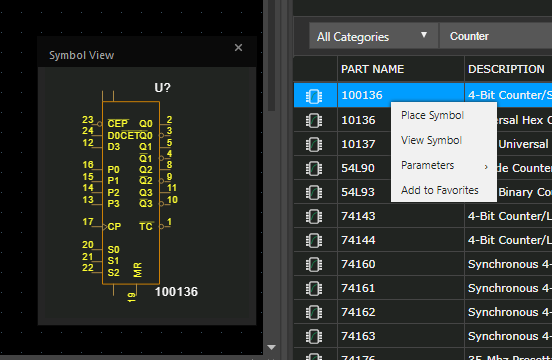Screen dimensions: 552x360
Task: Click the part icon in the 54L90 row
Action: coord(314,168)
